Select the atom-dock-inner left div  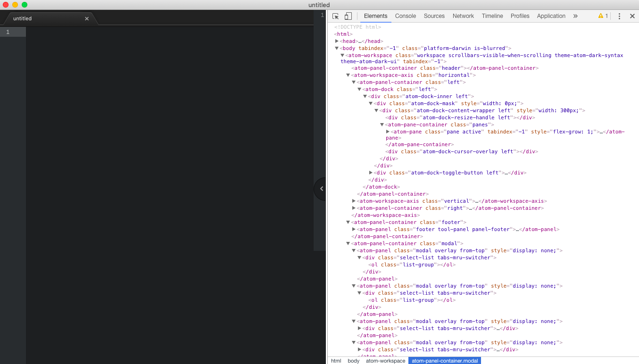click(421, 96)
